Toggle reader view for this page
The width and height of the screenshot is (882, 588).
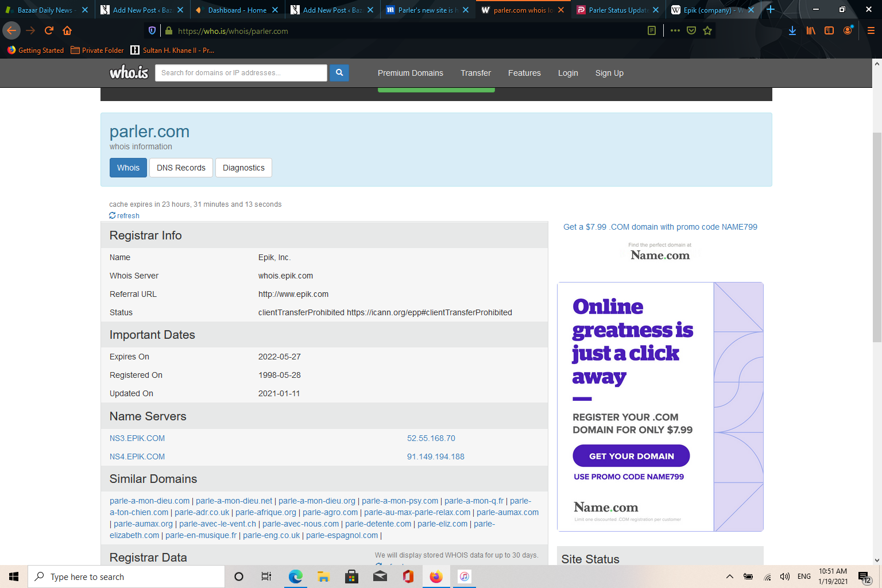652,31
